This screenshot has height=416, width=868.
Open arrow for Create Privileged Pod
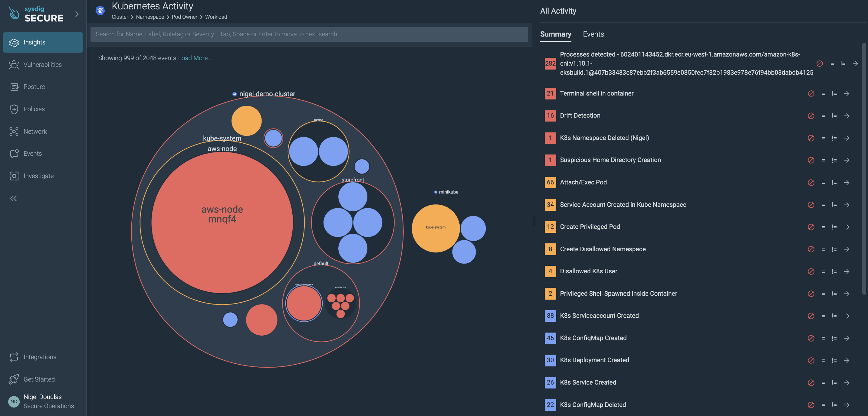[x=847, y=227]
